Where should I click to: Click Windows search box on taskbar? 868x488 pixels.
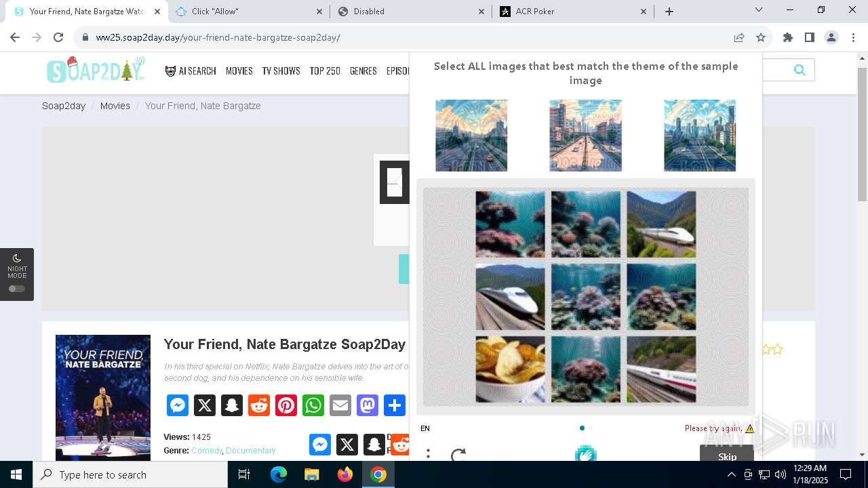(130, 474)
